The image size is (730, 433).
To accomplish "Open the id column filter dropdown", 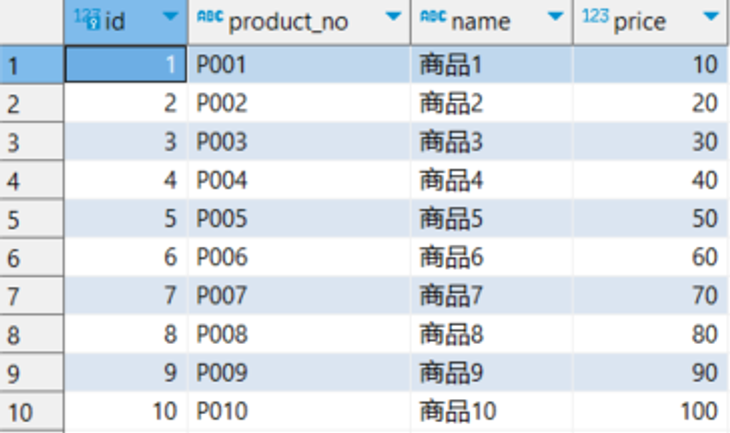I will point(170,18).
